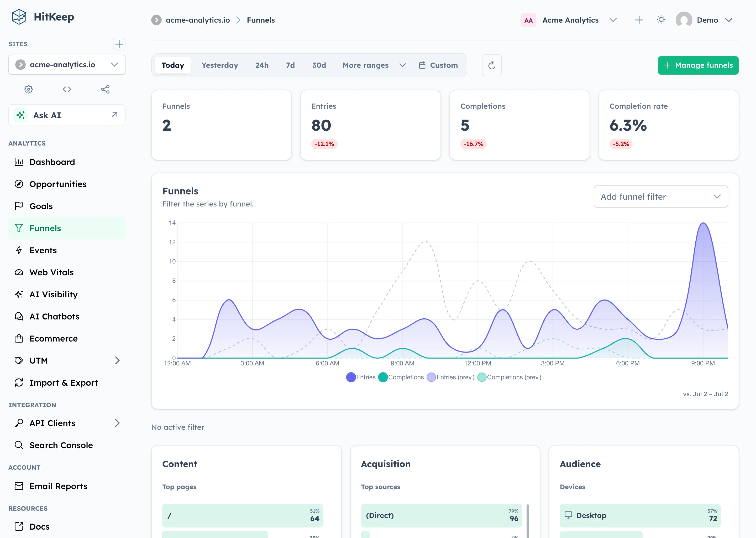The width and height of the screenshot is (756, 538).
Task: Select the Today range tab
Action: click(x=172, y=65)
